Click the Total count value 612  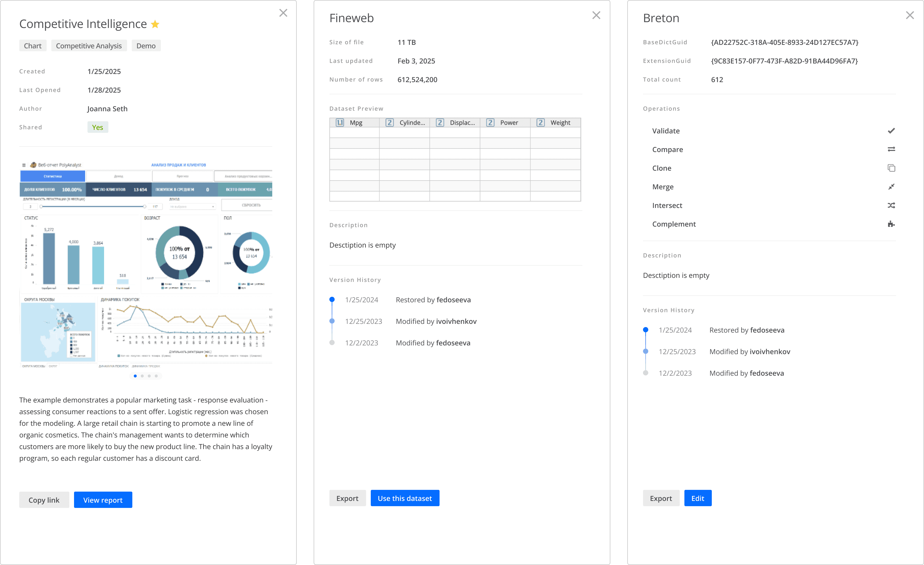pos(717,80)
